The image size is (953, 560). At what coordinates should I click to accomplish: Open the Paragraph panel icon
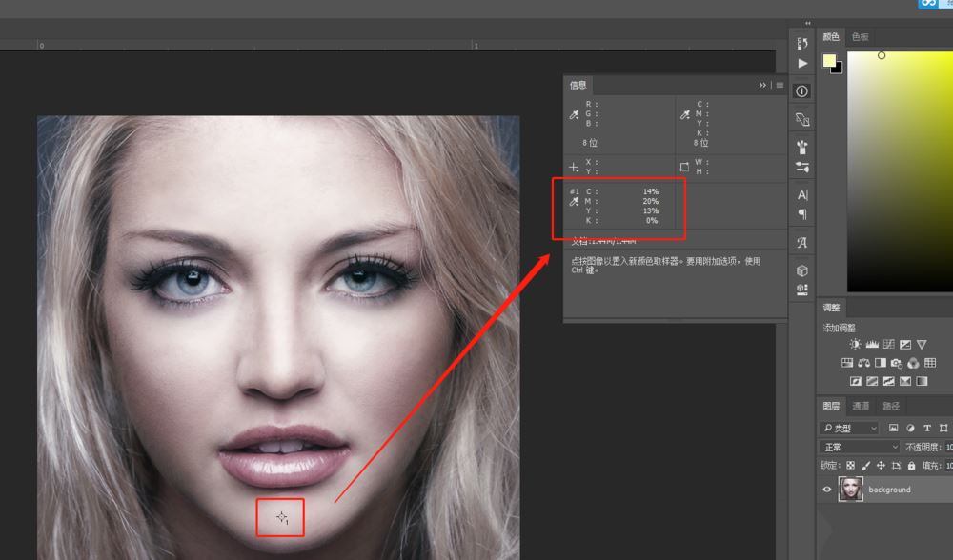click(802, 213)
